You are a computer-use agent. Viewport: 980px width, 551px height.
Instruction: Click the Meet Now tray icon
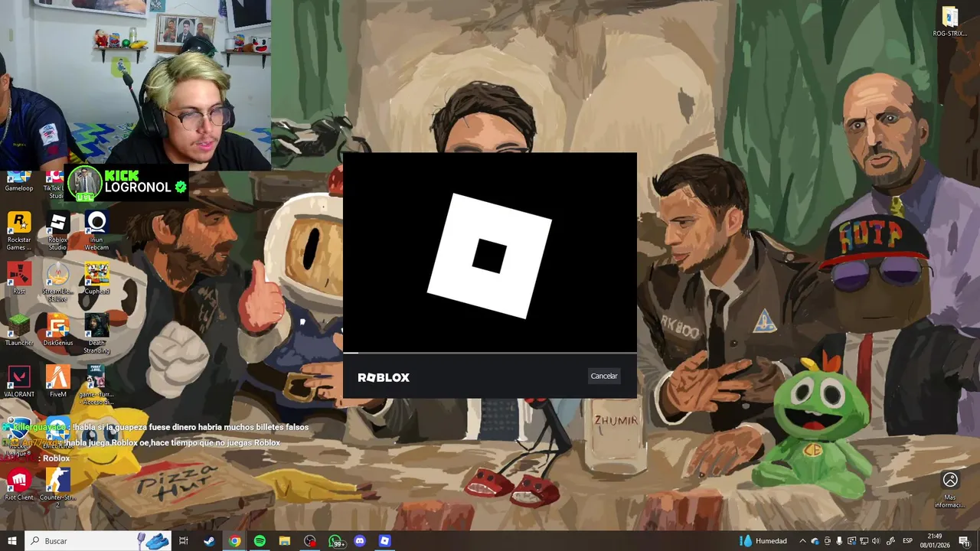[827, 541]
